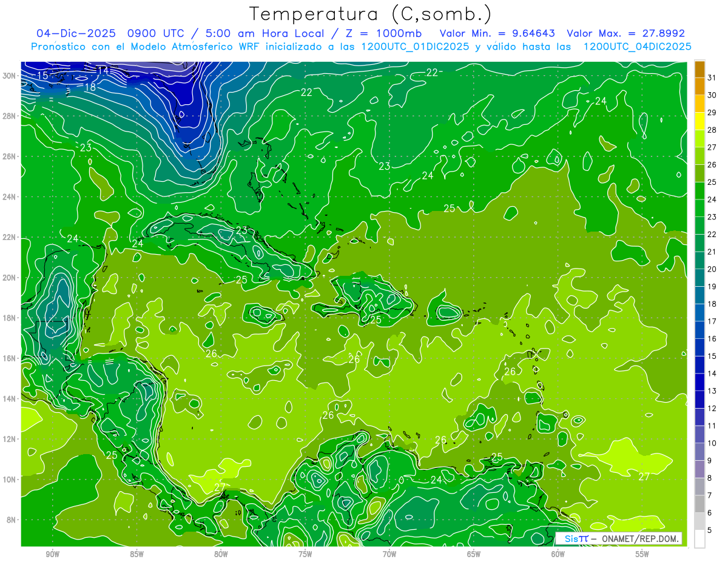This screenshot has width=728, height=562.
Task: Click the yellow band between 28 and 29 on scale
Action: tap(699, 121)
